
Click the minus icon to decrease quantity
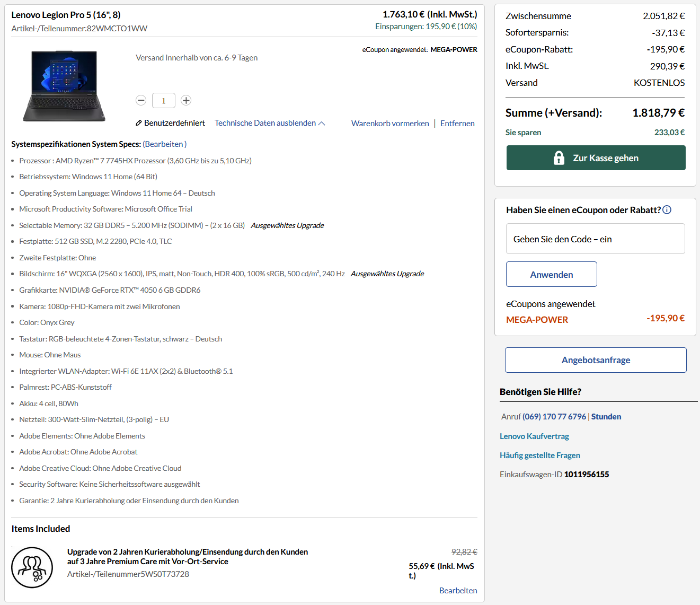pyautogui.click(x=141, y=100)
